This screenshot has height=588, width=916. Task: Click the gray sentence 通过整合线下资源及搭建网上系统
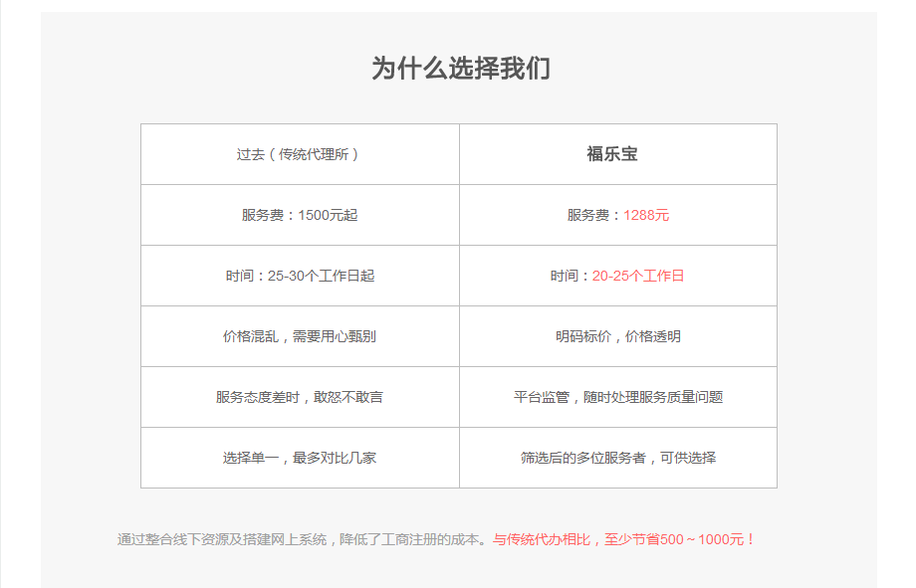[221, 539]
